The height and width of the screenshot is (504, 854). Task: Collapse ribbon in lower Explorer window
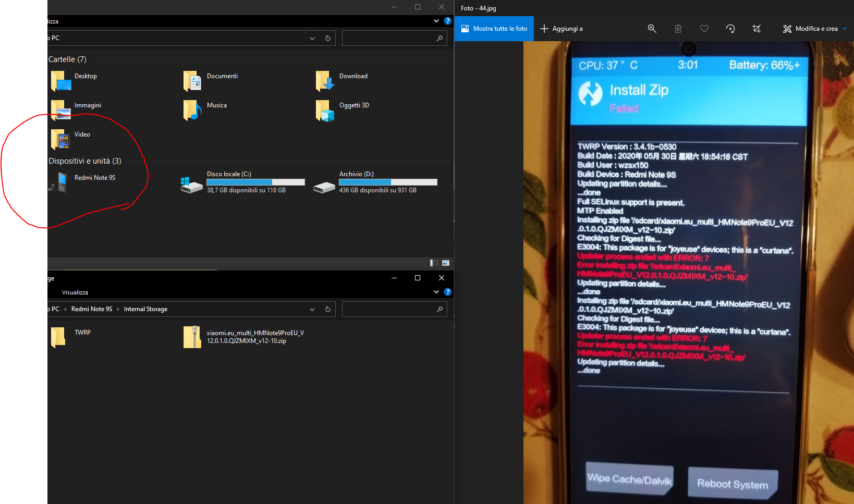[436, 292]
